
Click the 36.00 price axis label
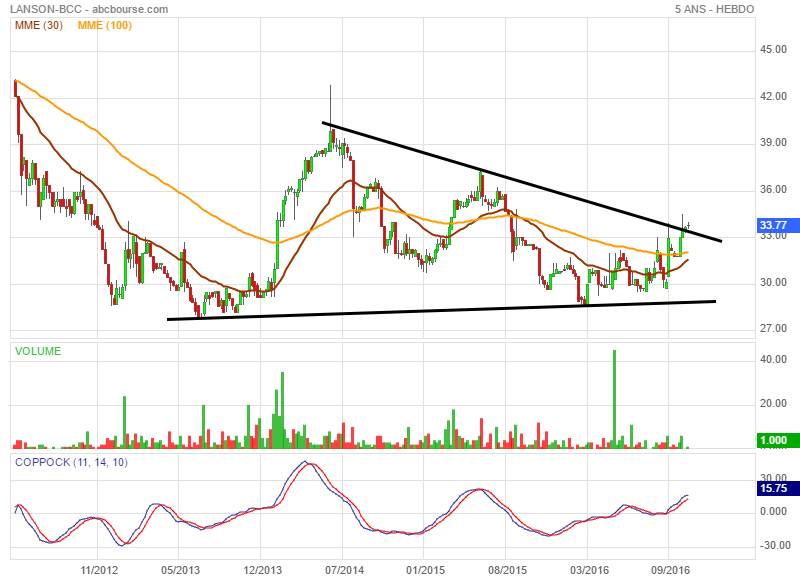(773, 189)
